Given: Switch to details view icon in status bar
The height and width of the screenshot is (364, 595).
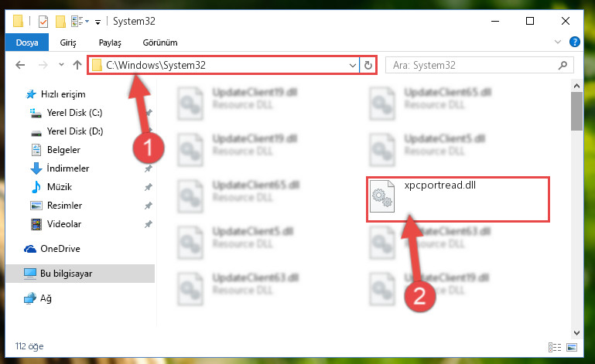Looking at the screenshot, I should coord(555,347).
